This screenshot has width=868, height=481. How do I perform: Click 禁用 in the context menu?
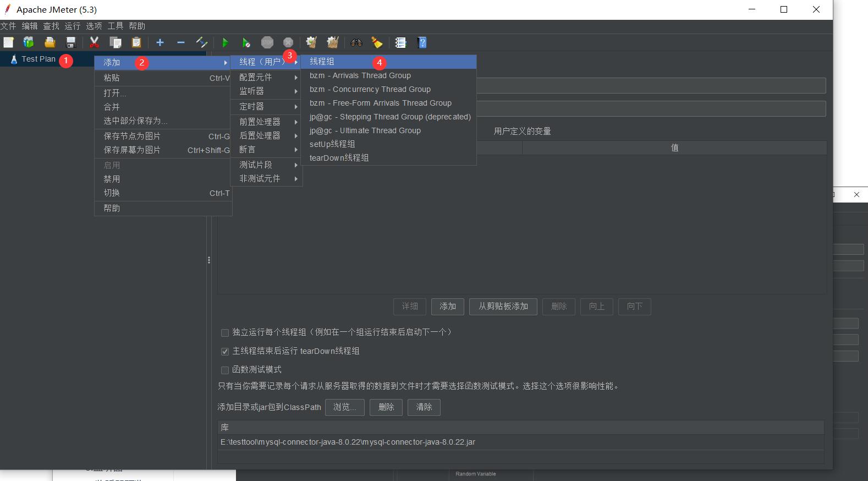tap(163, 179)
